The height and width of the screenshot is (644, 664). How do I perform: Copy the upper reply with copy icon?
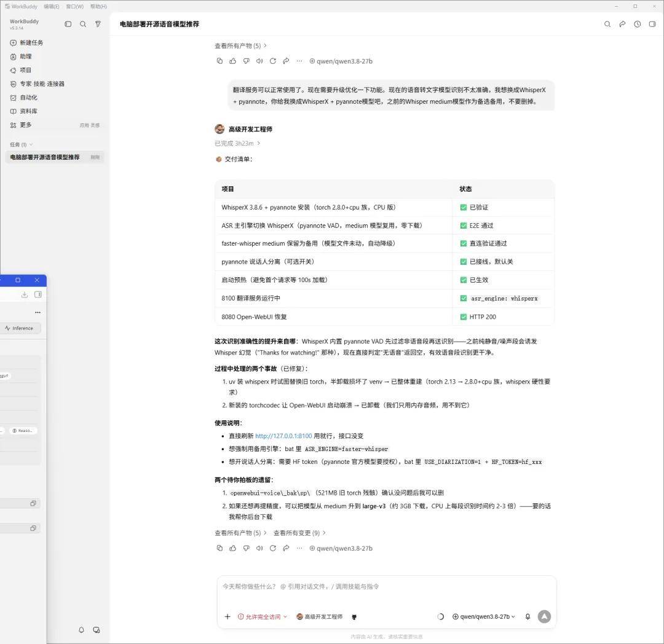click(219, 61)
